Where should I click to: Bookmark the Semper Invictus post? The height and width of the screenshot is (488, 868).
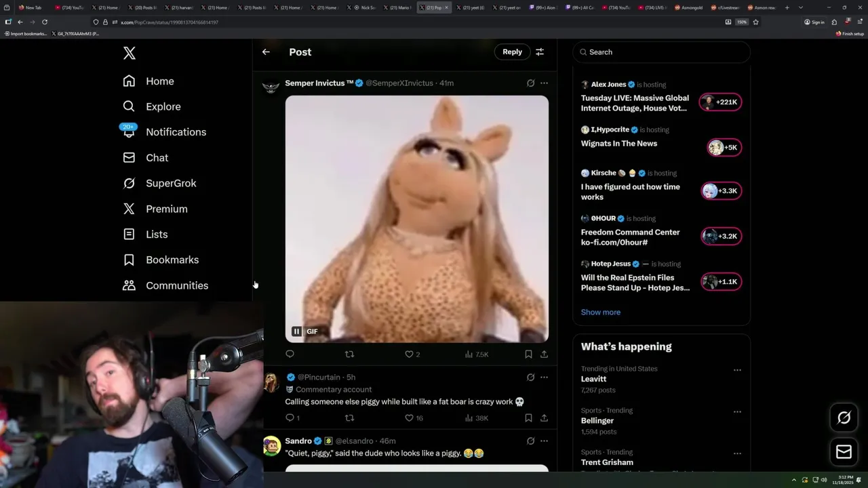coord(528,354)
